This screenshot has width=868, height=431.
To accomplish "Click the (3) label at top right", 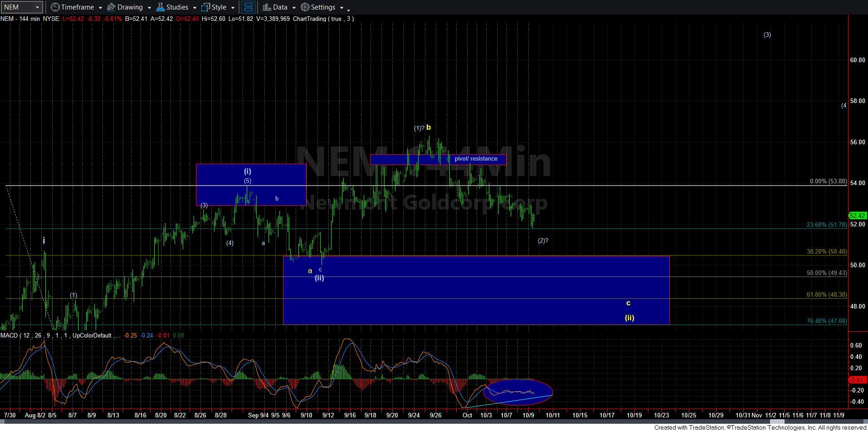I will pyautogui.click(x=767, y=34).
